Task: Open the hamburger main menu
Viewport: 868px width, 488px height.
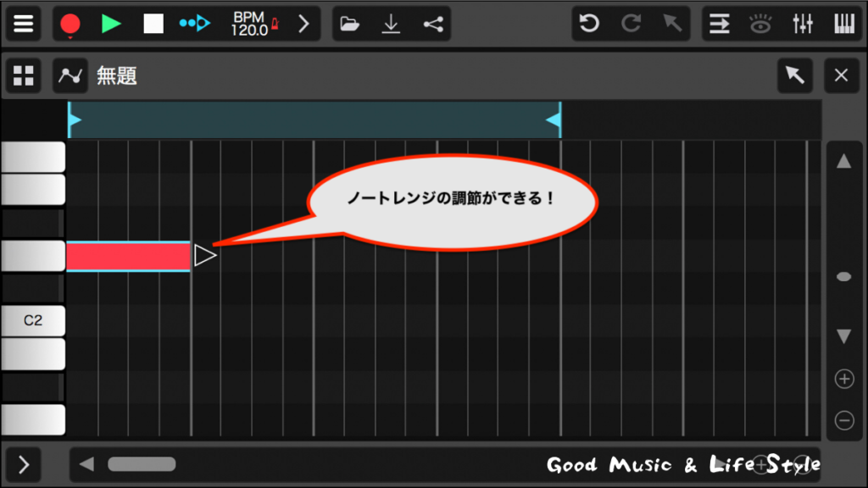Action: pos(23,24)
